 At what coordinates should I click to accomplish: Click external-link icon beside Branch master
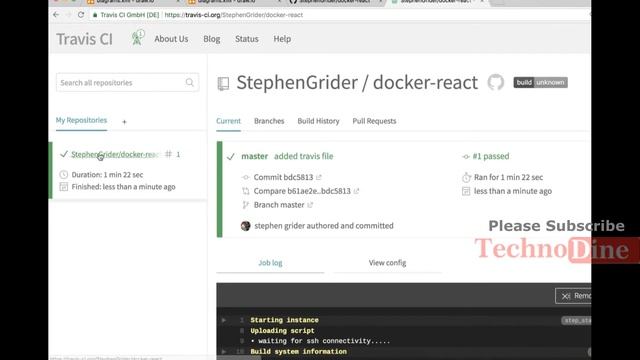point(310,205)
